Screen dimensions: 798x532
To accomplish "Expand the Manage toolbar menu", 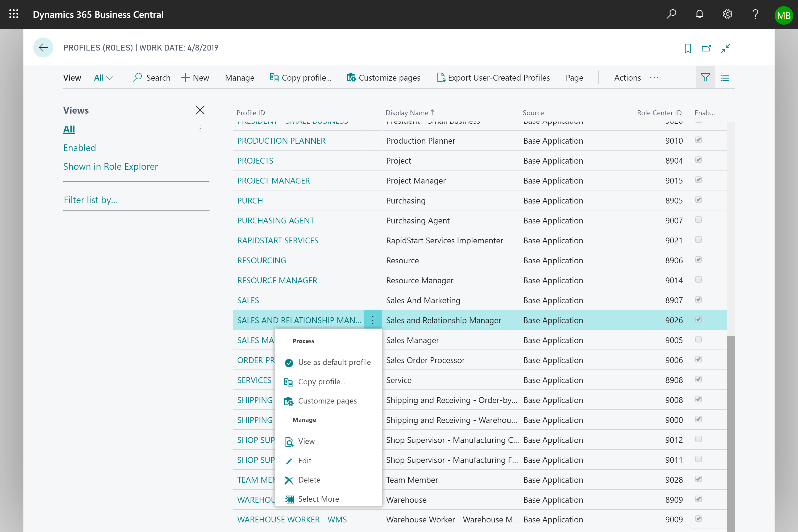I will [240, 78].
